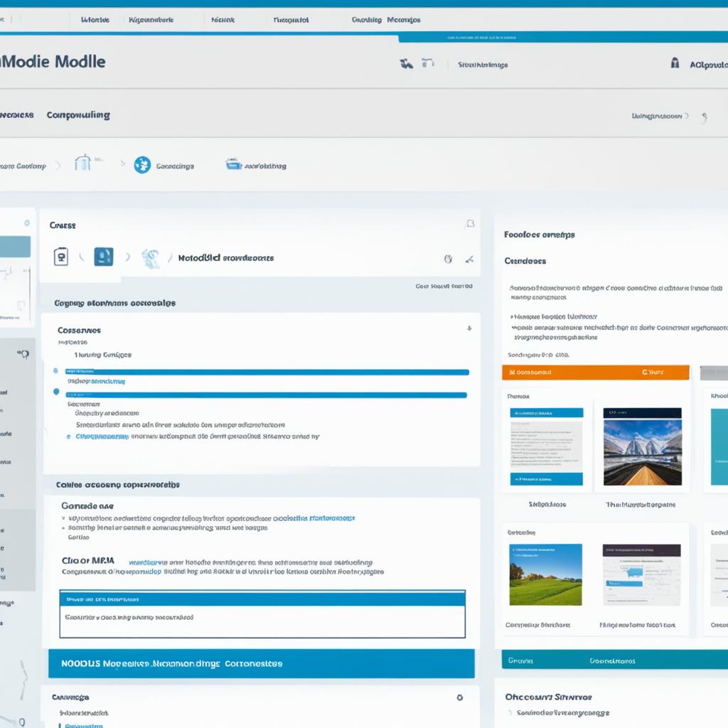The height and width of the screenshot is (728, 728).
Task: Click the account padlock icon beside 'AClpavle'
Action: point(675,63)
